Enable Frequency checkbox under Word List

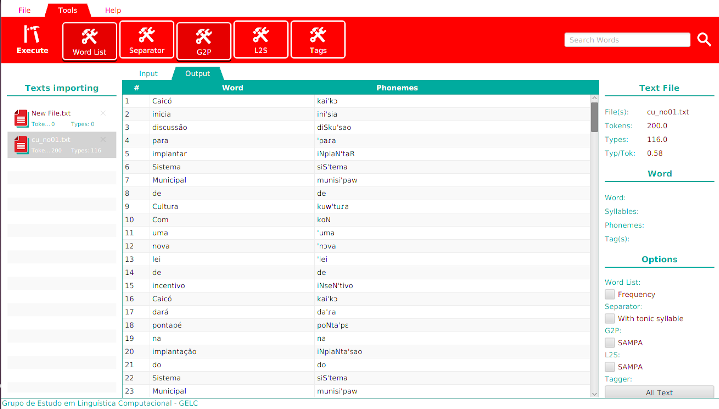click(610, 295)
